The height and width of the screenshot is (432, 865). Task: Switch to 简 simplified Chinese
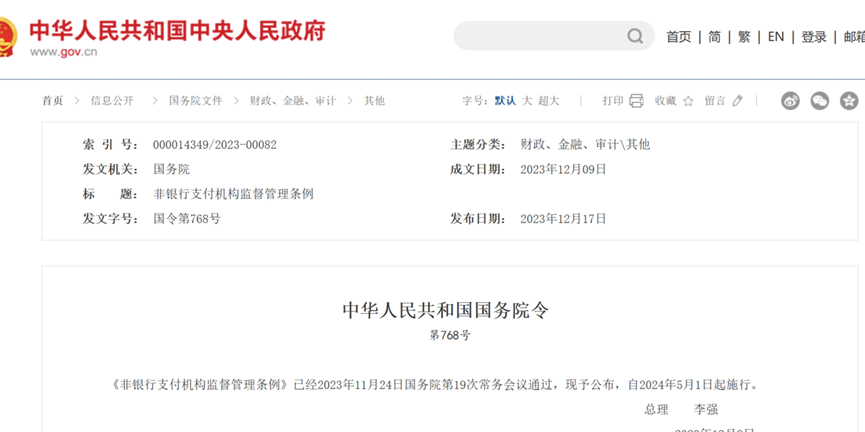tap(714, 37)
